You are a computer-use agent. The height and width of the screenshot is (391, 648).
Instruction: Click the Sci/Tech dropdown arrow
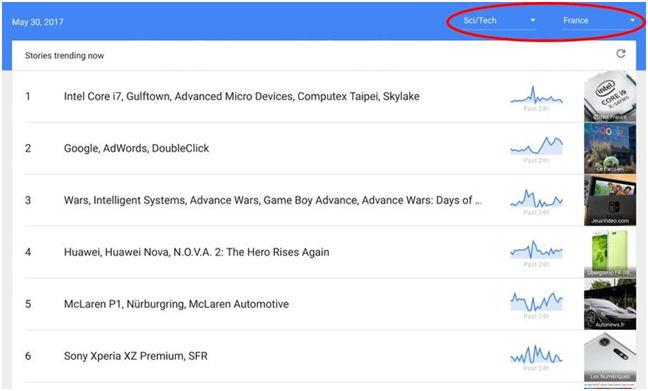coord(533,20)
